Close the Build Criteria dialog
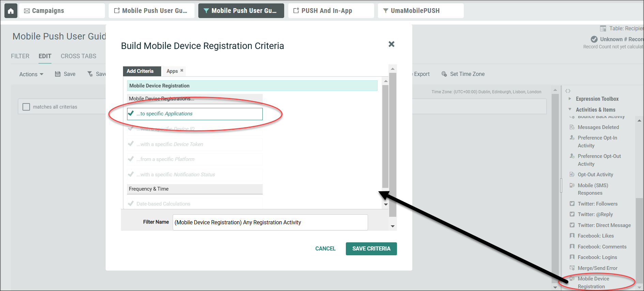Screen dimensions: 644x291 pyautogui.click(x=391, y=44)
